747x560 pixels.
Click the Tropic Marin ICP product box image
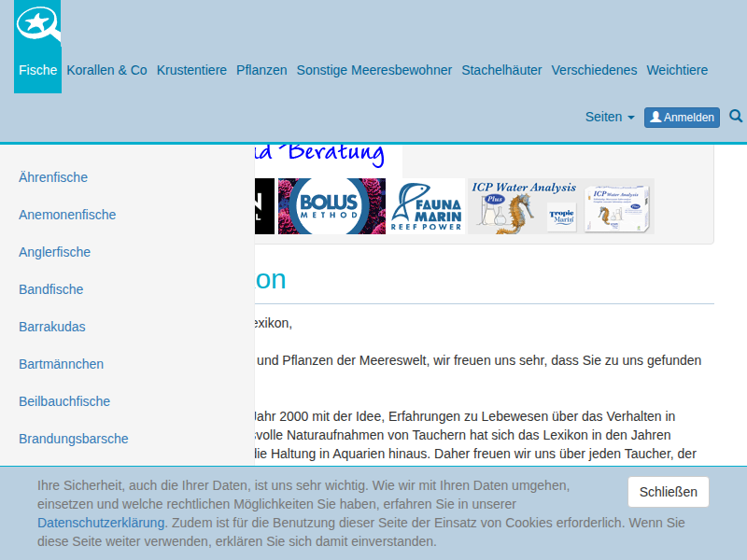point(618,206)
